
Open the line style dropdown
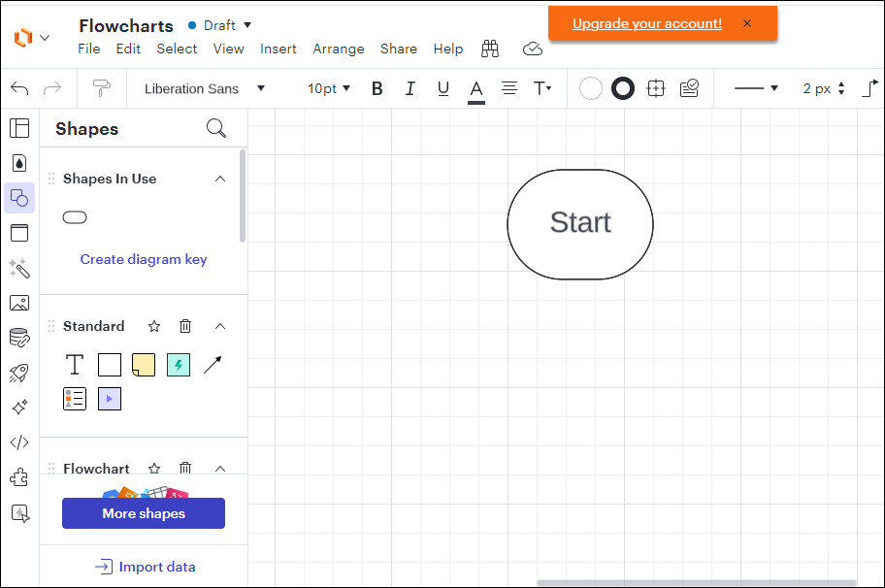point(756,88)
